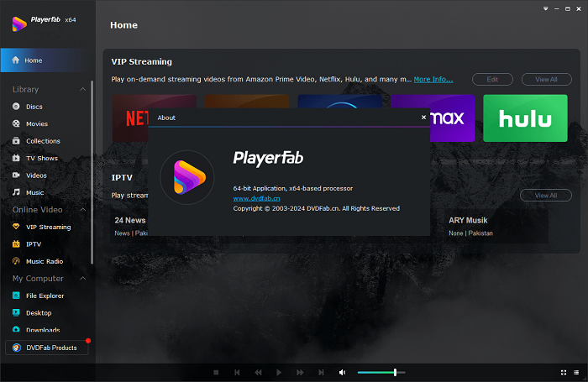Adjust the volume slider
Screen dimensions: 588x382
pos(395,372)
